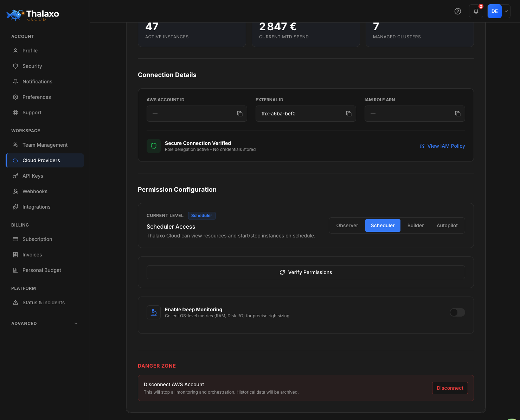This screenshot has height=420, width=520.
Task: Select the Observer permission level
Action: [x=347, y=225]
